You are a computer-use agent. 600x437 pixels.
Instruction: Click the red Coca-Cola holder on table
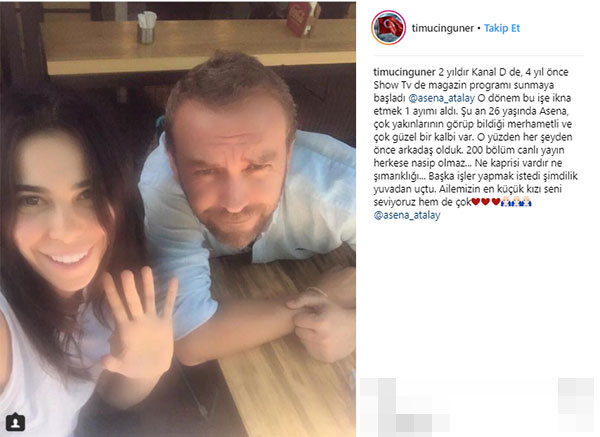pyautogui.click(x=302, y=20)
